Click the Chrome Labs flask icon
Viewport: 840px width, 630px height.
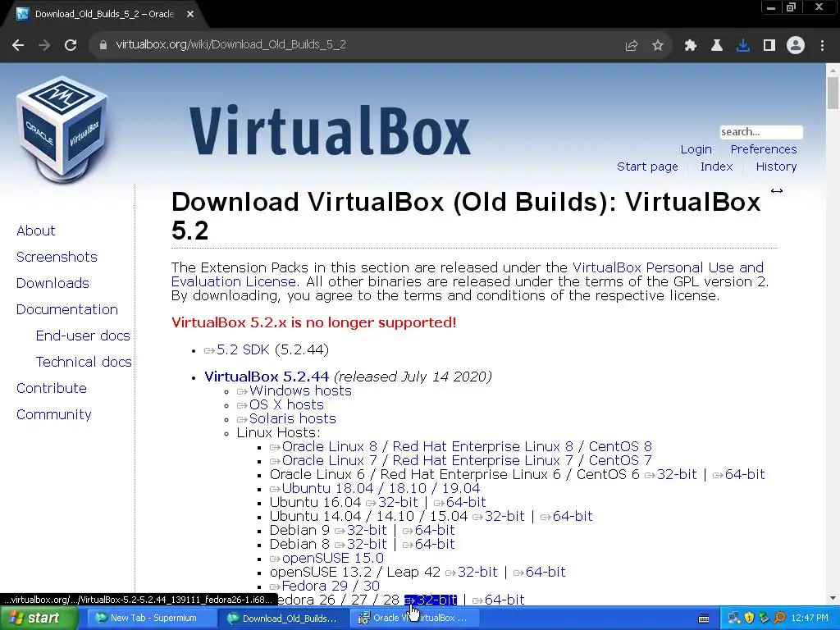tap(717, 46)
